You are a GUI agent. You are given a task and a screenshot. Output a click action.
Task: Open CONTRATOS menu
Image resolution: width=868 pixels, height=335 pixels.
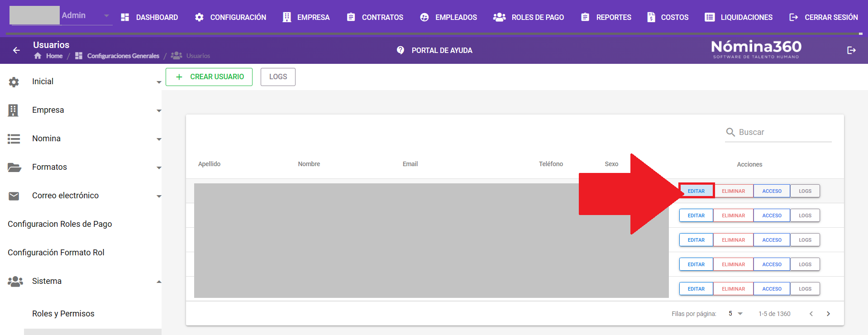coord(382,17)
